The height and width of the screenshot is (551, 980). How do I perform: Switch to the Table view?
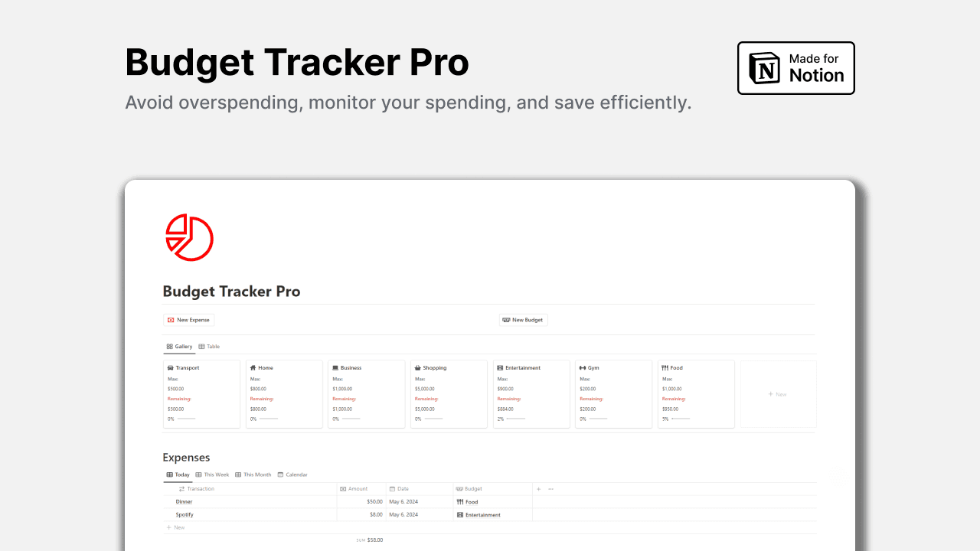209,346
